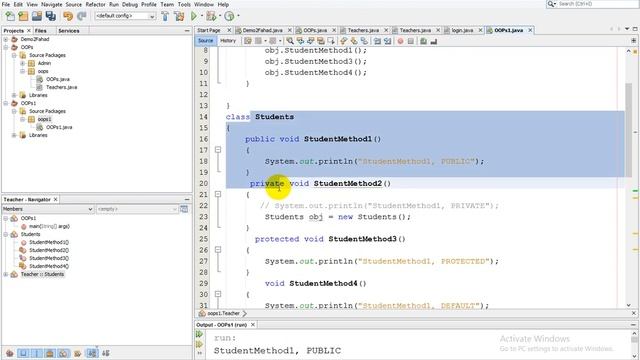Open the Navigate menu

point(51,4)
